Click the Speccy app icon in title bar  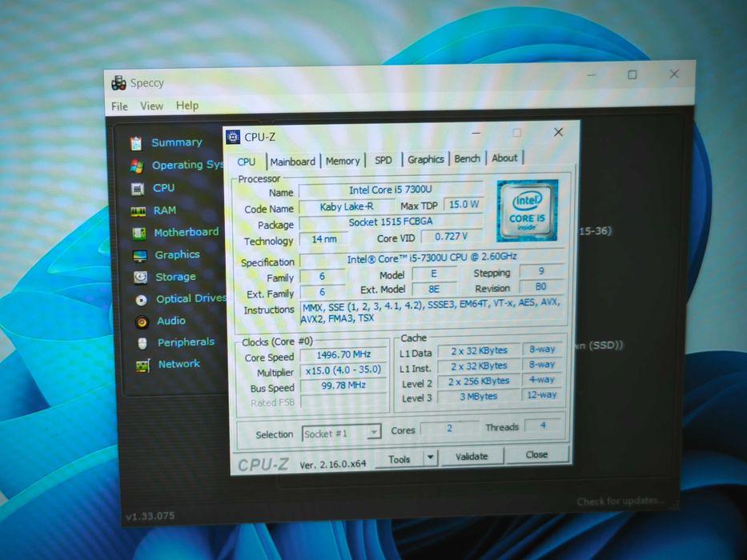(x=118, y=83)
